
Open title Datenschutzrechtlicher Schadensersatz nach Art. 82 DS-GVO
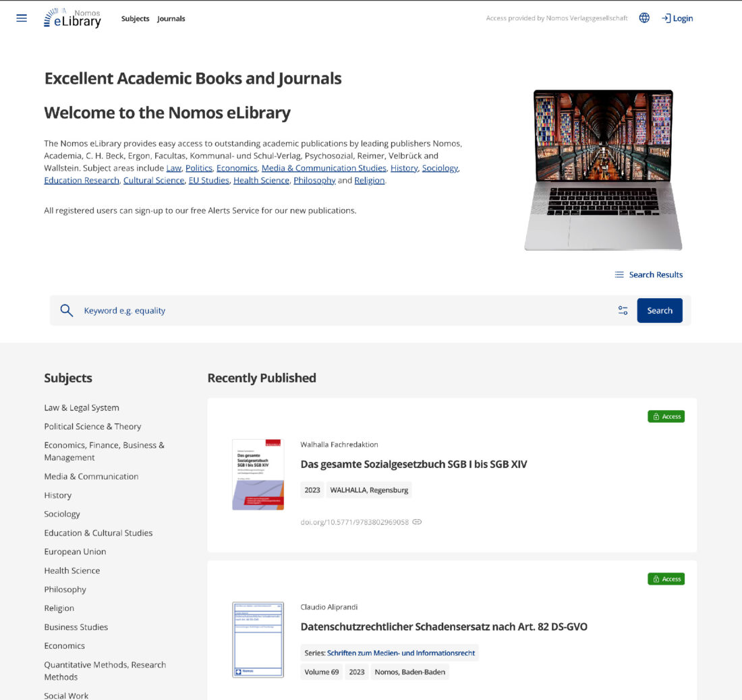point(444,626)
